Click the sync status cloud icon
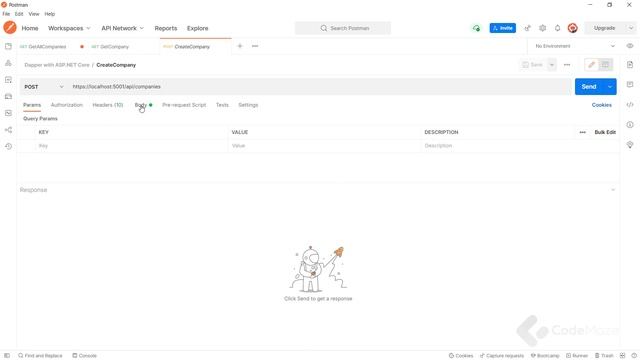The image size is (640, 360). pyautogui.click(x=476, y=28)
